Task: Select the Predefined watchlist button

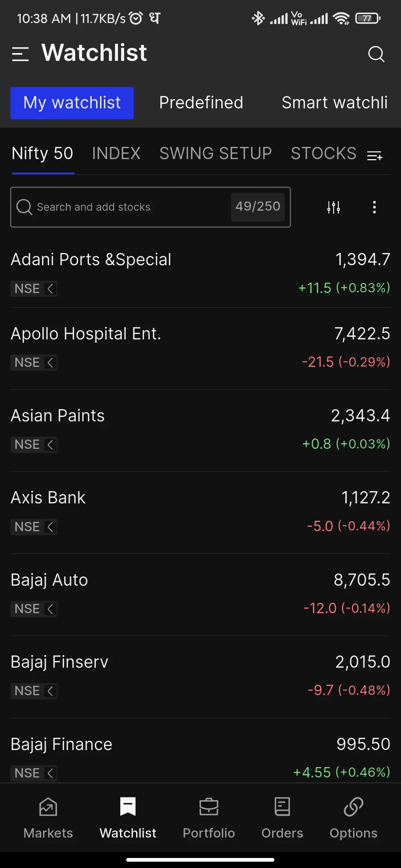Action: point(201,103)
